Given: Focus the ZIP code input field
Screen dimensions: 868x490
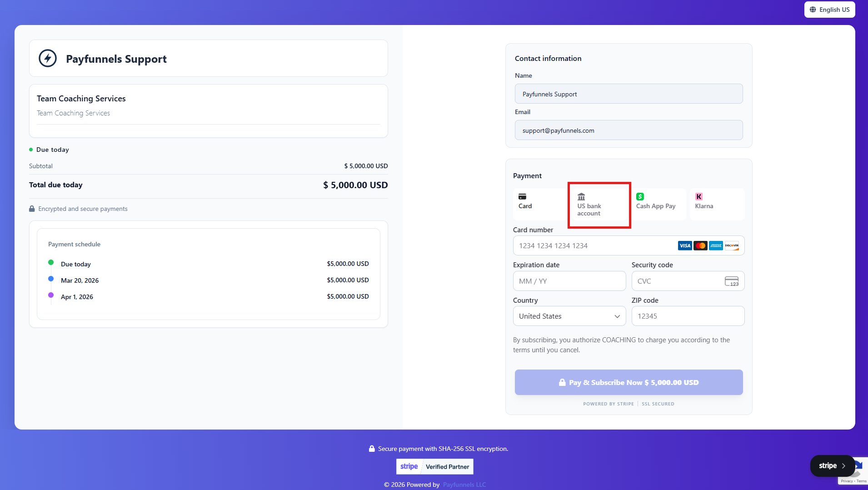Looking at the screenshot, I should tap(688, 316).
